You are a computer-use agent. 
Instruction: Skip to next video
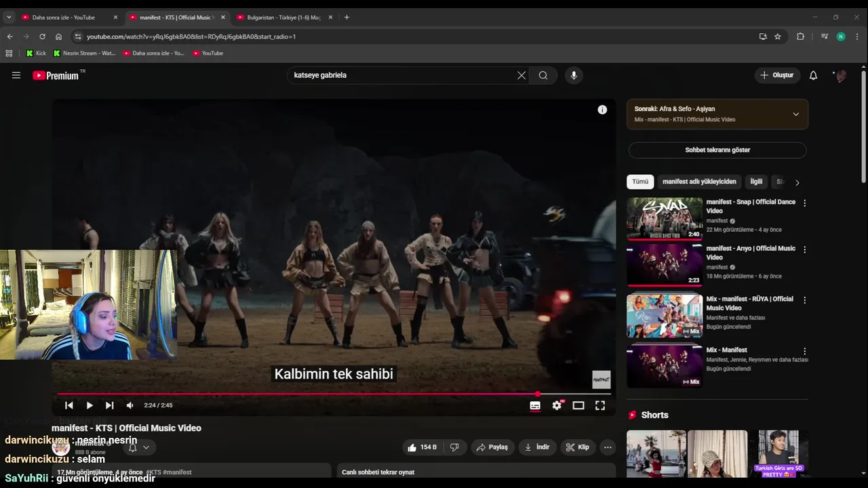click(109, 405)
